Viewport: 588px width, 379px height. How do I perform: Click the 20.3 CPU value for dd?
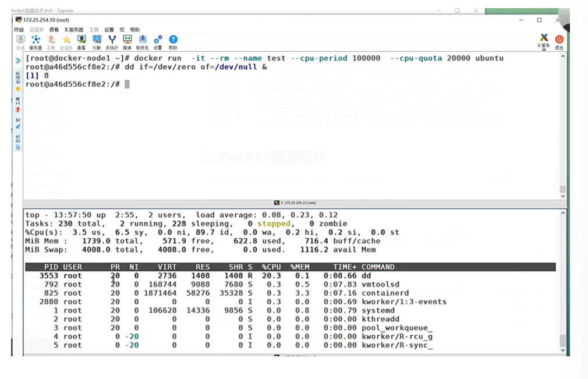271,275
